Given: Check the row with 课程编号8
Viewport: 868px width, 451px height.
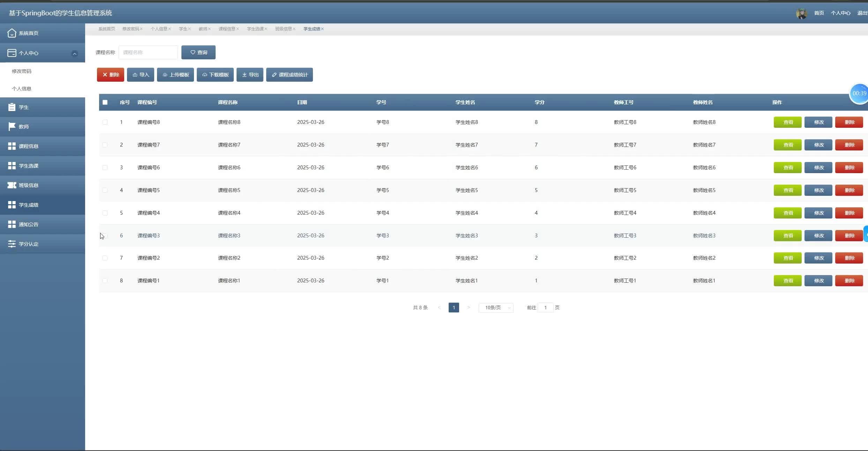Looking at the screenshot, I should tap(105, 122).
